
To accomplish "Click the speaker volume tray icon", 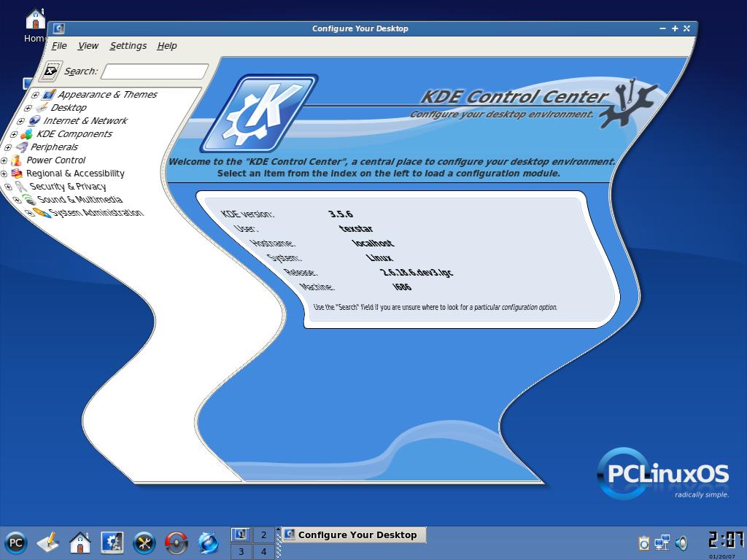I will [682, 542].
